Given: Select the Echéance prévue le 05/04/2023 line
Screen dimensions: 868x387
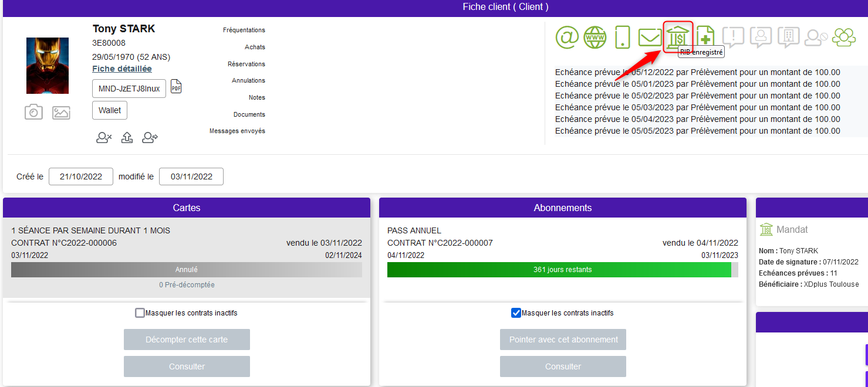Looking at the screenshot, I should [698, 119].
